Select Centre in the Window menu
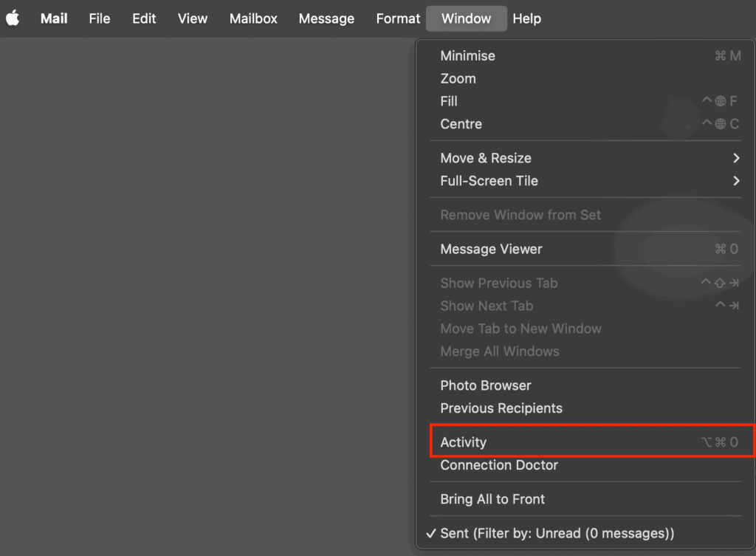The image size is (756, 556). (585, 123)
